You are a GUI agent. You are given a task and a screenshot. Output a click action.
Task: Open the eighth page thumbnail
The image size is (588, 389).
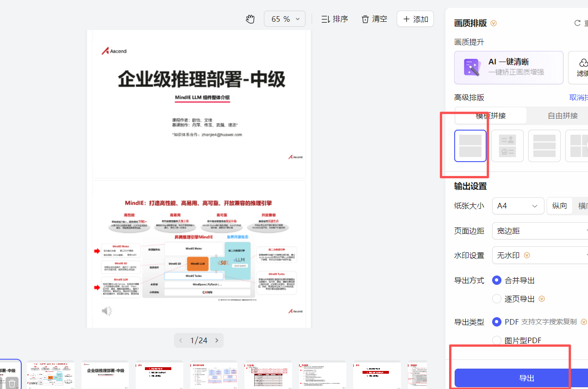click(377, 375)
